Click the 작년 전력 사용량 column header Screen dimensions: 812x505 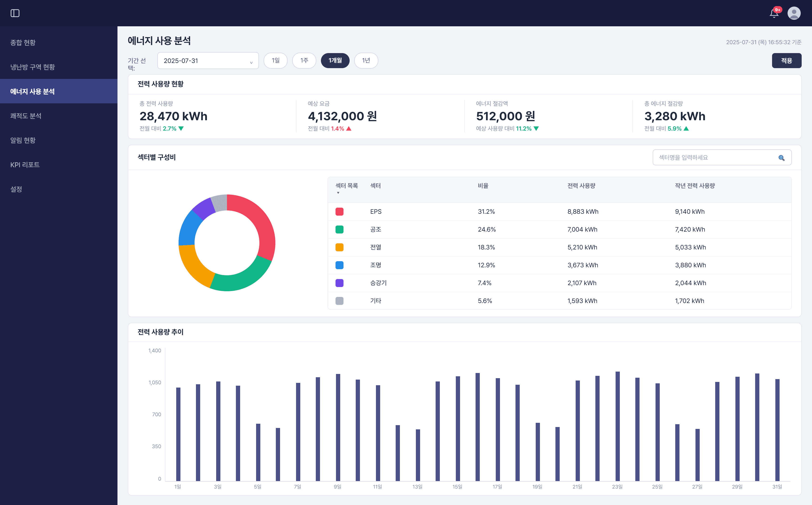click(695, 186)
